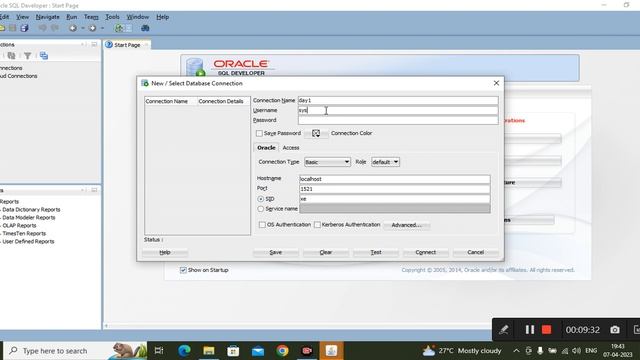Open File Explorer from the taskbar

tap(209, 351)
